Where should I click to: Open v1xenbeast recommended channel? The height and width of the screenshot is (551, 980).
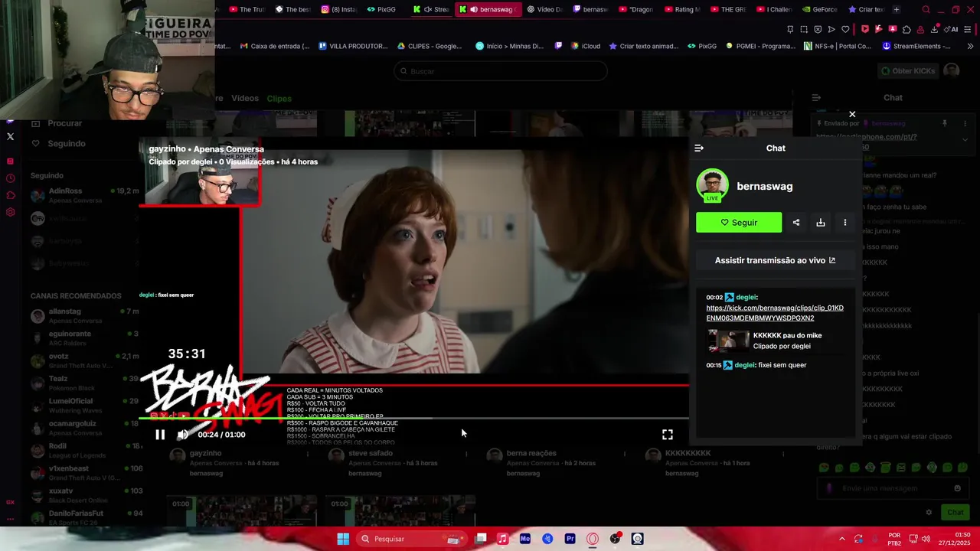pos(84,472)
